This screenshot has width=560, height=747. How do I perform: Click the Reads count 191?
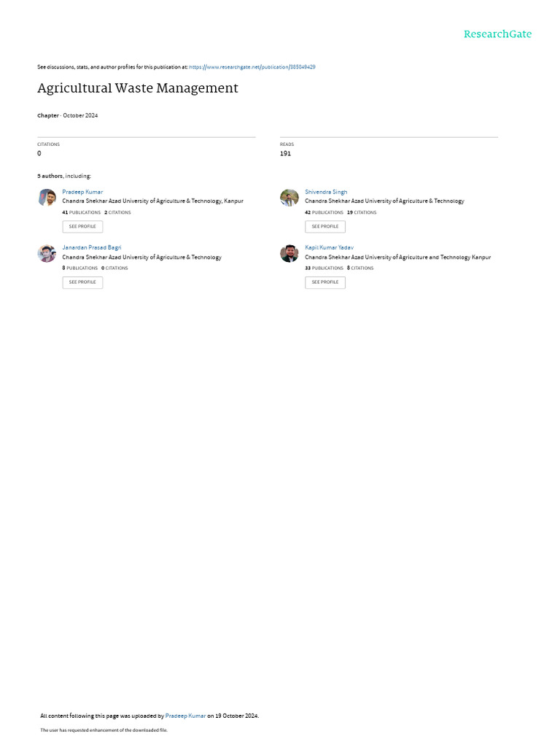(x=285, y=153)
